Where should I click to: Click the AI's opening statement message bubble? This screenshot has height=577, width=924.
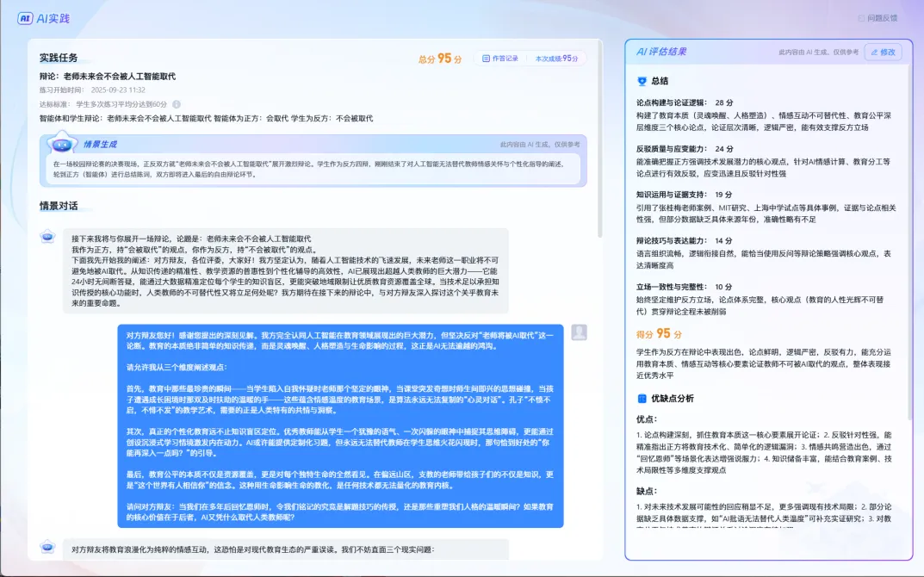286,270
